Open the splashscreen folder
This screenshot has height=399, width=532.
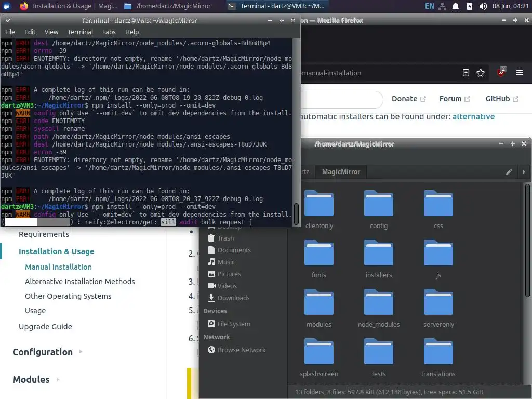point(318,357)
